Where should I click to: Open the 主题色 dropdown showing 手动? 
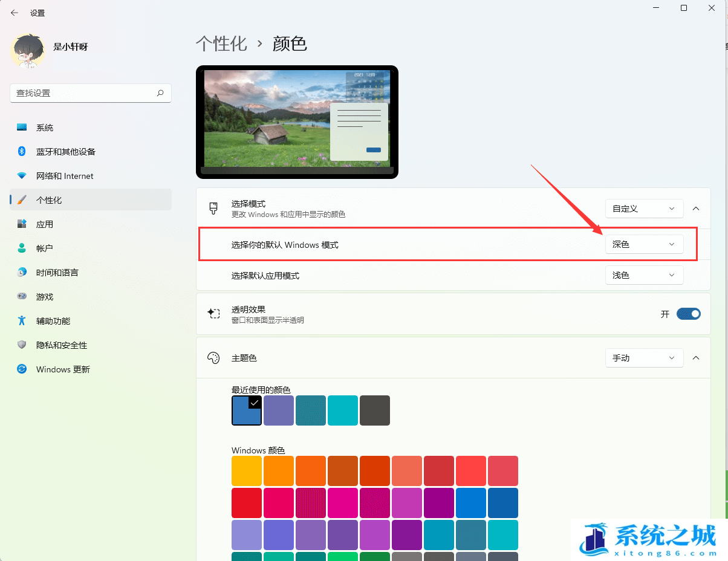point(644,358)
